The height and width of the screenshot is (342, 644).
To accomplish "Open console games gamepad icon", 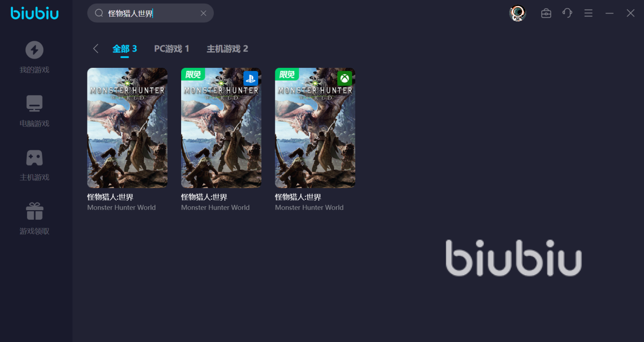I will [34, 157].
